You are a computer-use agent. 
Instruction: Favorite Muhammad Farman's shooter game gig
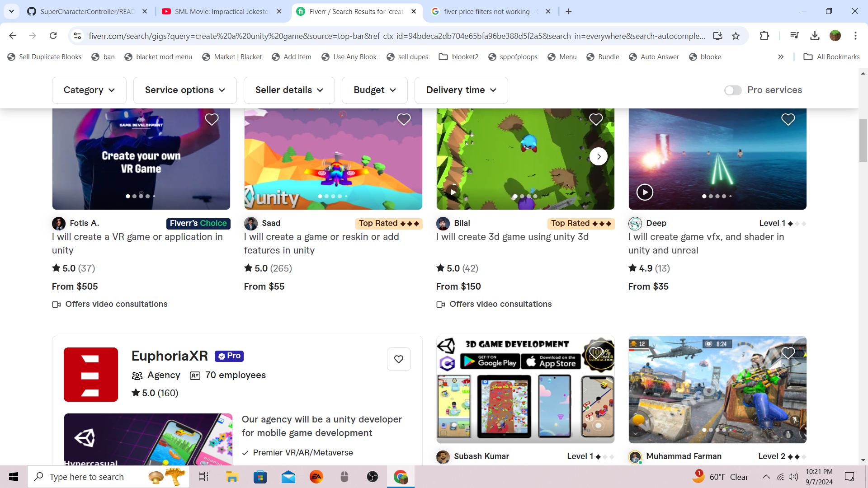(x=788, y=353)
